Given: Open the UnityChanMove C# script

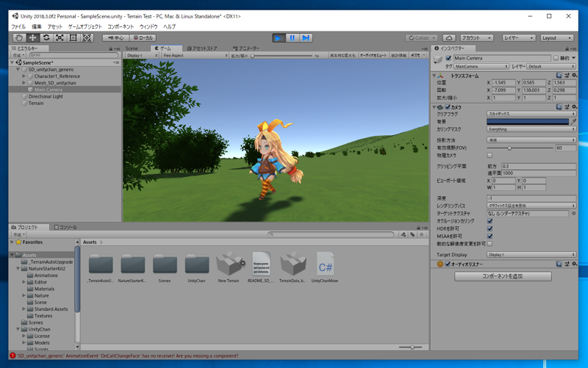Looking at the screenshot, I should click(325, 267).
